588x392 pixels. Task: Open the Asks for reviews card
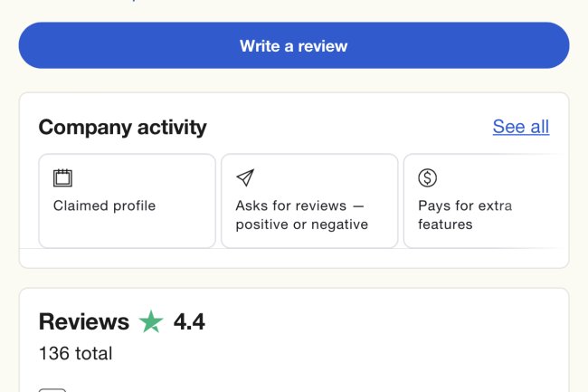[309, 201]
